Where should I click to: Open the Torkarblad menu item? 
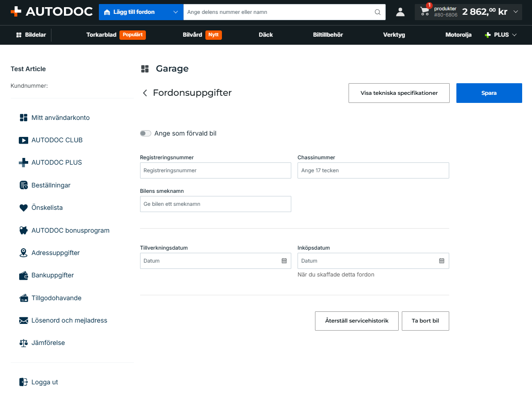(x=101, y=34)
